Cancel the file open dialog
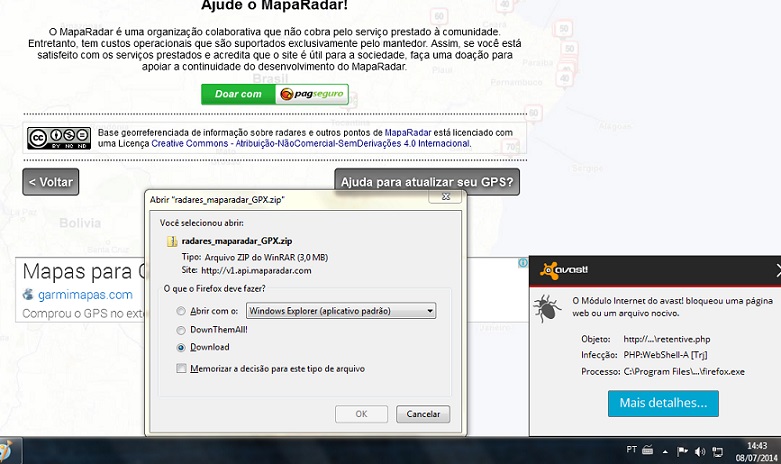The image size is (781, 464). pos(423,414)
